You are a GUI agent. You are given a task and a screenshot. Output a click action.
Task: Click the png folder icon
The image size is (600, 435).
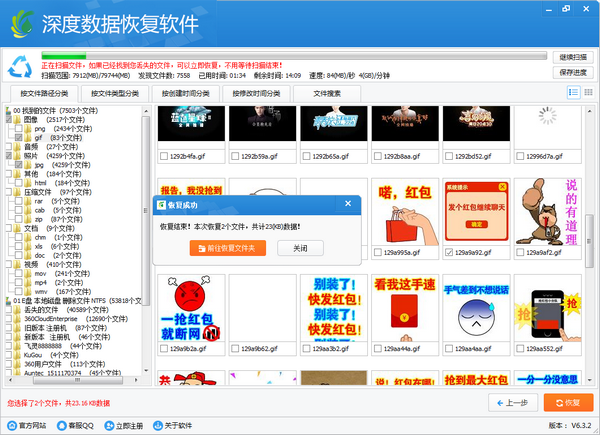point(28,129)
